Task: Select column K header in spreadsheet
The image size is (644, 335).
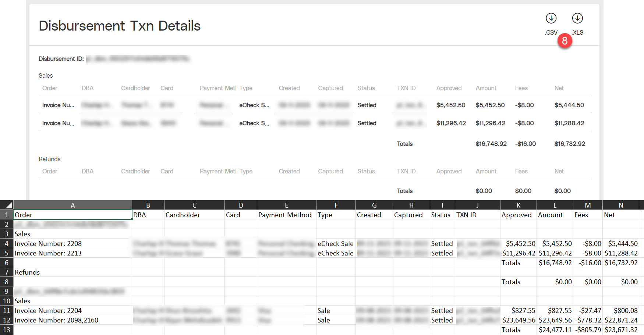Action: [x=518, y=205]
